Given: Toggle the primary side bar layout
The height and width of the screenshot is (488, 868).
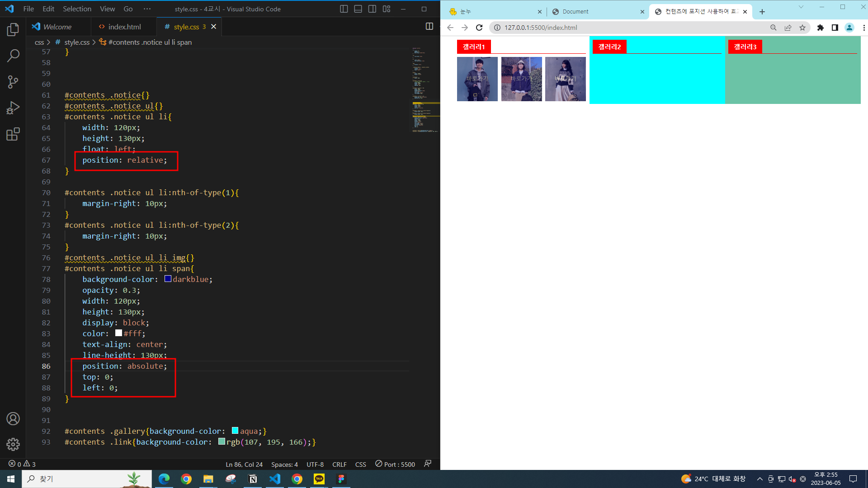Looking at the screenshot, I should (x=344, y=9).
